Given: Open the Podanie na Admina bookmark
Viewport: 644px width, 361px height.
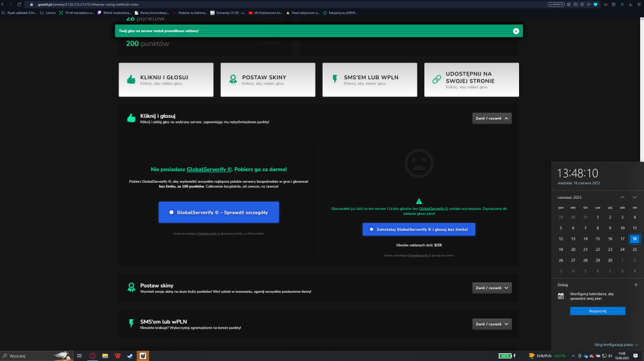Looking at the screenshot, I should click(x=189, y=13).
